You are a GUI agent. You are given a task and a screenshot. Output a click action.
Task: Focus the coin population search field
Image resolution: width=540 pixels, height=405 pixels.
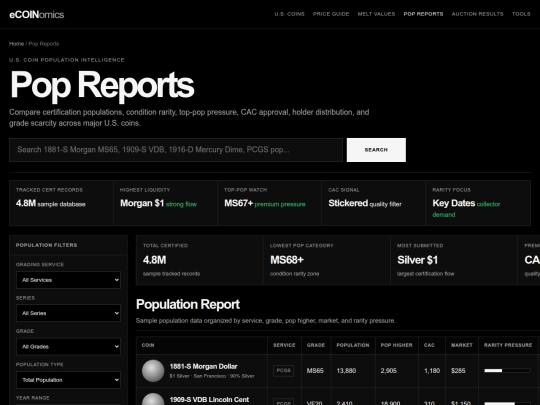(x=176, y=150)
